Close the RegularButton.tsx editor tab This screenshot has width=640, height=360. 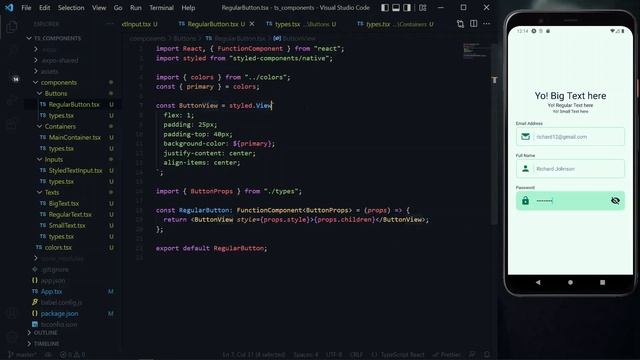252,24
